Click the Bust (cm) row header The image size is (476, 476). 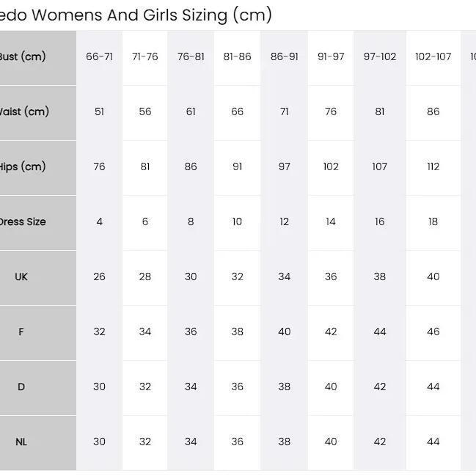pyautogui.click(x=38, y=58)
